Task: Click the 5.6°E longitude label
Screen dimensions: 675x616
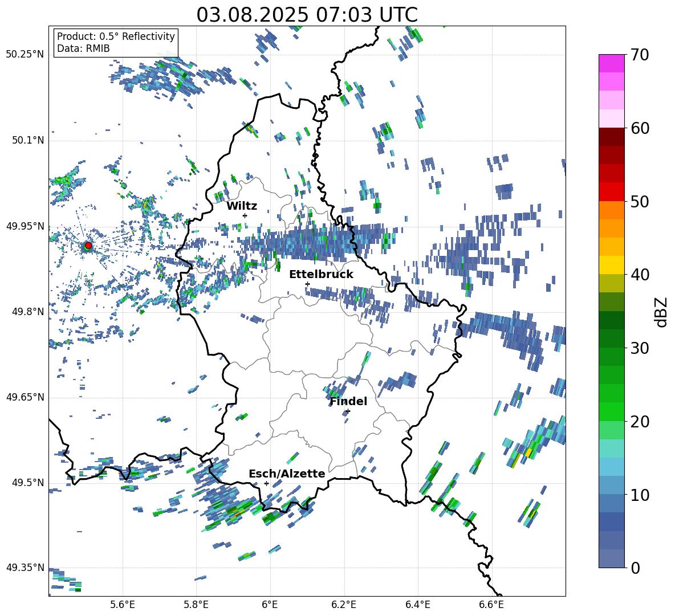Action: coord(123,605)
